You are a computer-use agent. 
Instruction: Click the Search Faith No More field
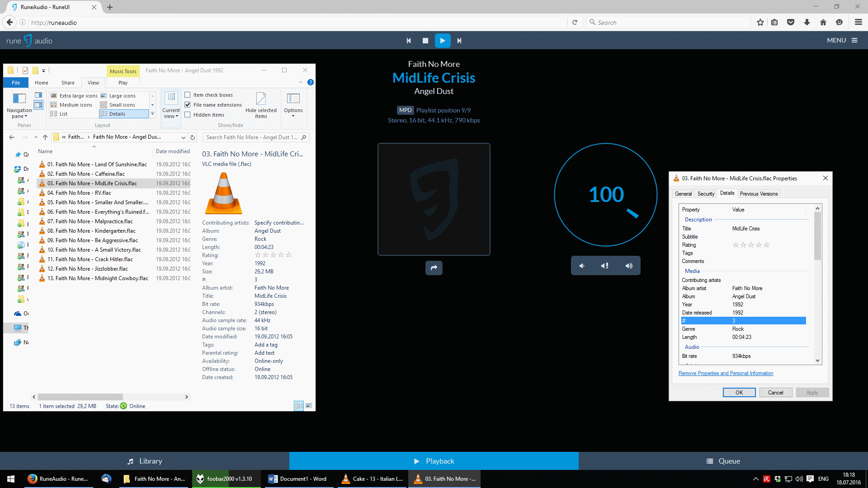(256, 137)
